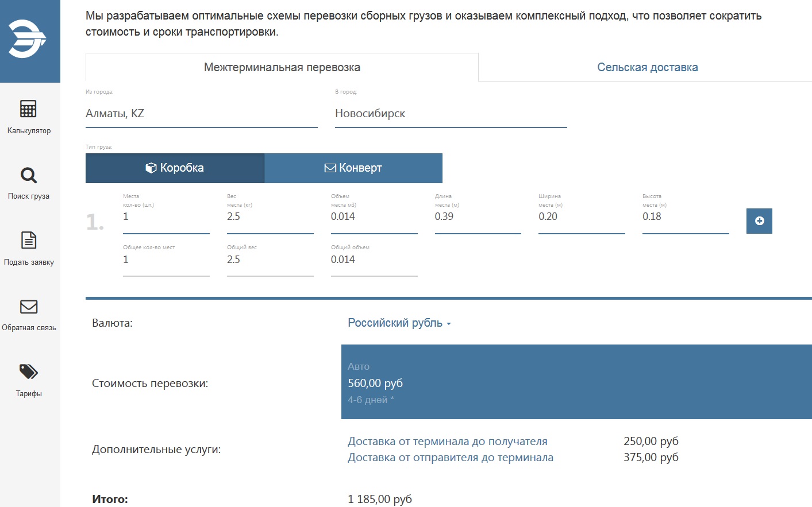Image resolution: width=812 pixels, height=507 pixels.
Task: Click the Вес места weight input field
Action: 270,217
